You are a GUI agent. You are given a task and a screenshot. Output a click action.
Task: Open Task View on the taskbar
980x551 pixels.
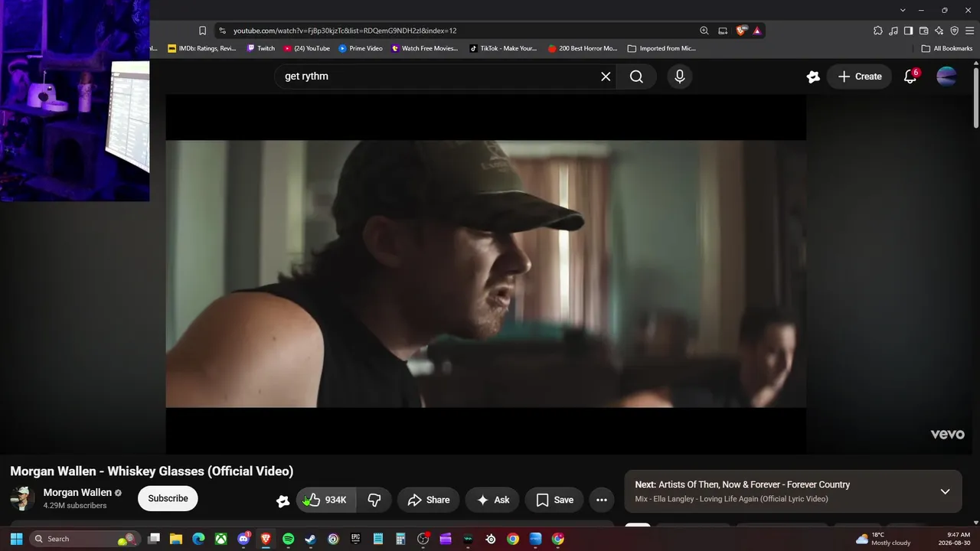(x=154, y=539)
